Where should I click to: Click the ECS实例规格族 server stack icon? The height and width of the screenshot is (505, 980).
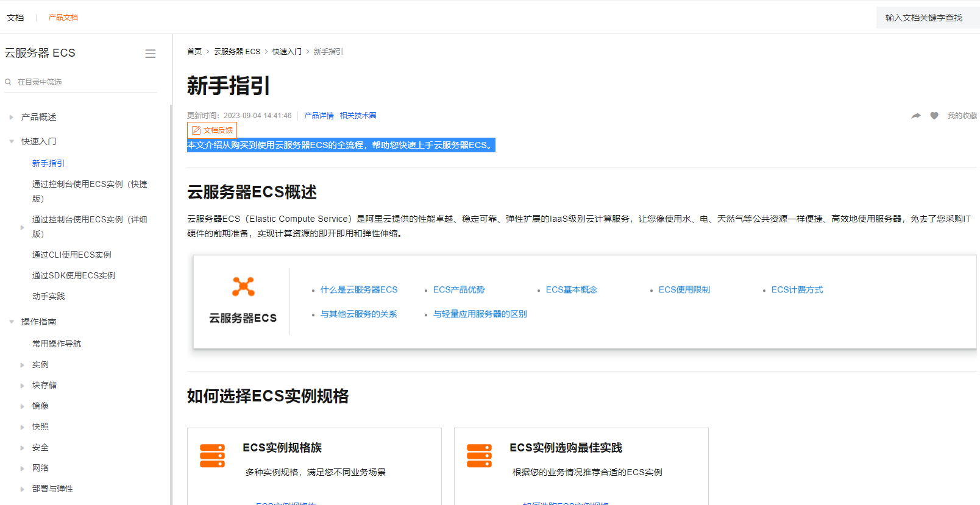(212, 456)
